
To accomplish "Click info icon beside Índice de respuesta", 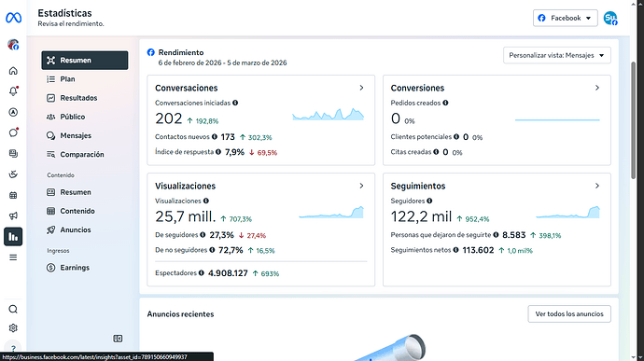I will (x=218, y=152).
